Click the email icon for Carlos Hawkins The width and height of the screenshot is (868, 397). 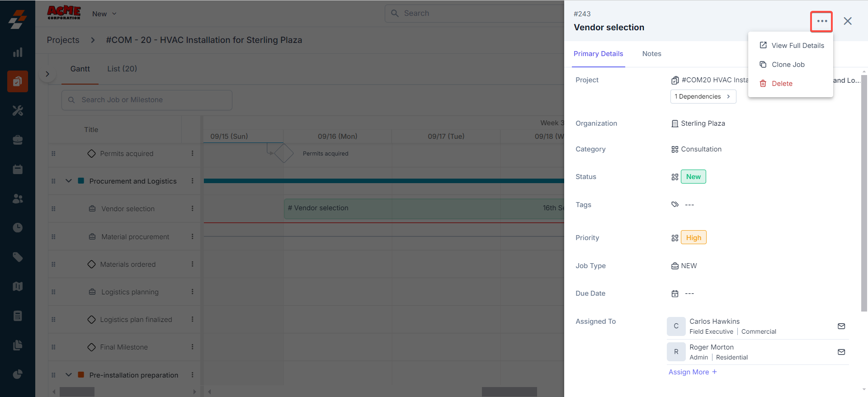coord(841,326)
